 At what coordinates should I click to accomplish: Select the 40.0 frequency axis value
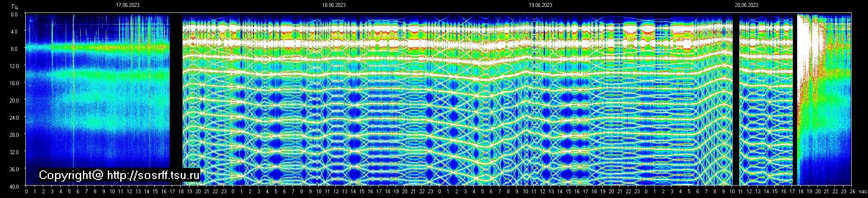tap(14, 186)
